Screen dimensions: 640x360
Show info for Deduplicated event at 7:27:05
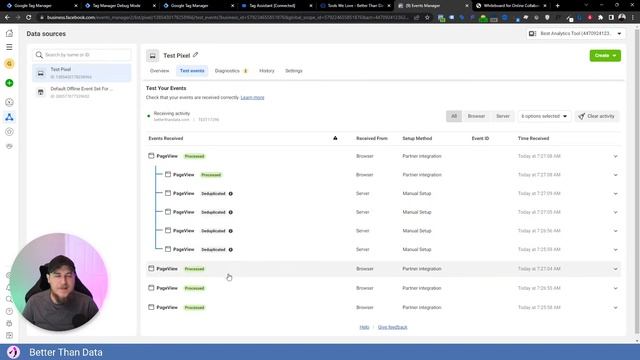231,212
